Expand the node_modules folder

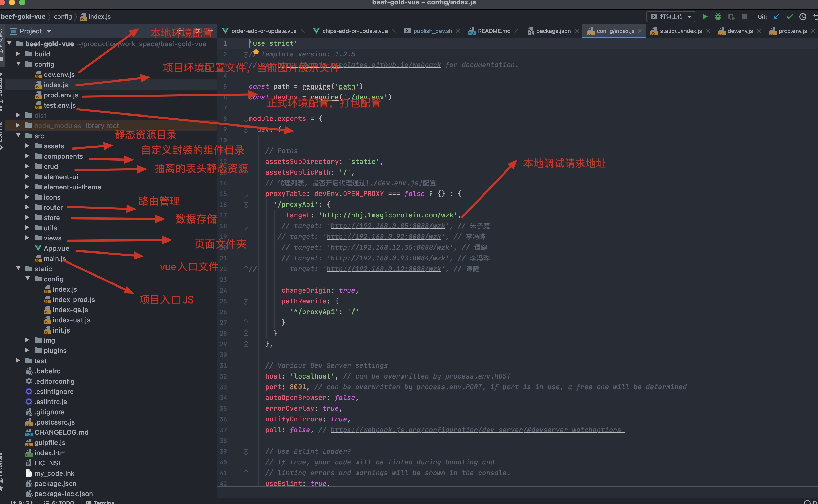(x=18, y=125)
